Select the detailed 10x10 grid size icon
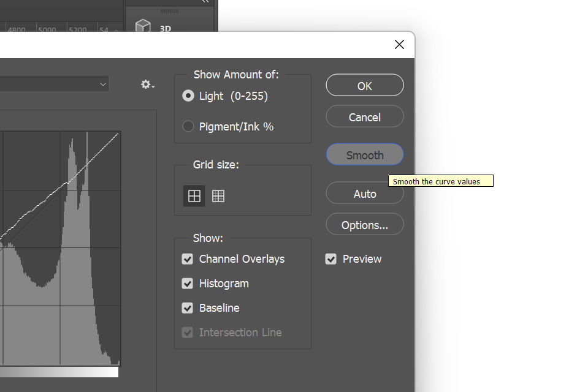569x392 pixels. [218, 196]
